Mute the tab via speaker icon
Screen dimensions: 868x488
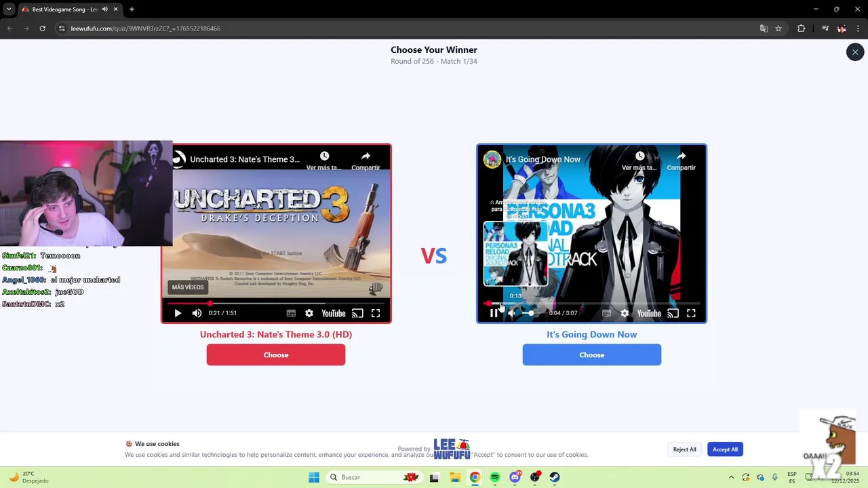click(104, 9)
